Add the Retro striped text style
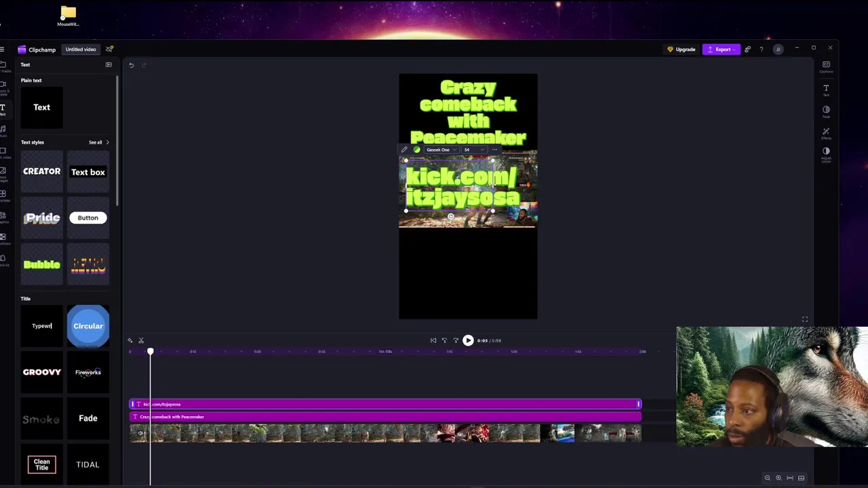Viewport: 868px width, 488px height. [88, 264]
